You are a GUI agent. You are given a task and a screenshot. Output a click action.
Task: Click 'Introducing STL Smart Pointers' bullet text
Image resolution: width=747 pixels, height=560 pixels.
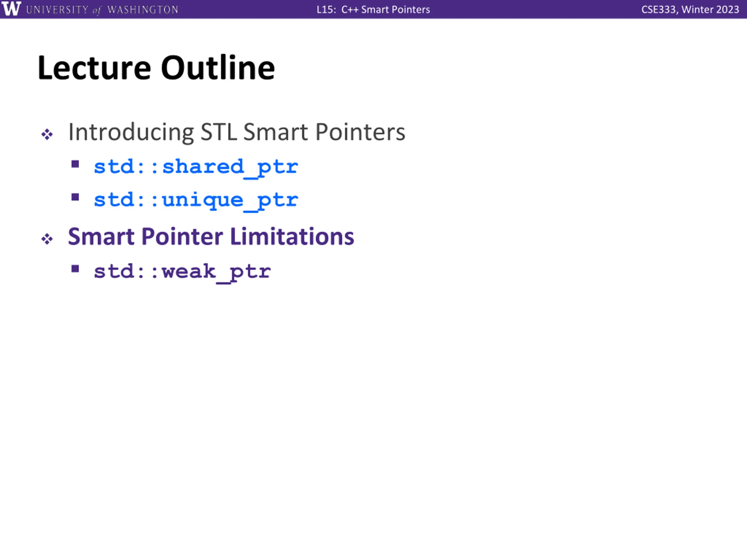236,132
